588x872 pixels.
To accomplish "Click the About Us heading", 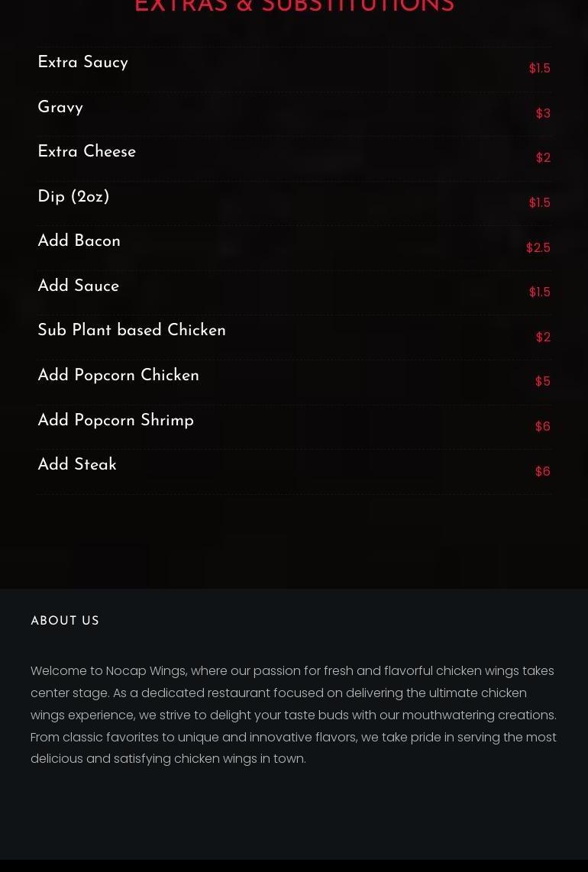I will [65, 621].
